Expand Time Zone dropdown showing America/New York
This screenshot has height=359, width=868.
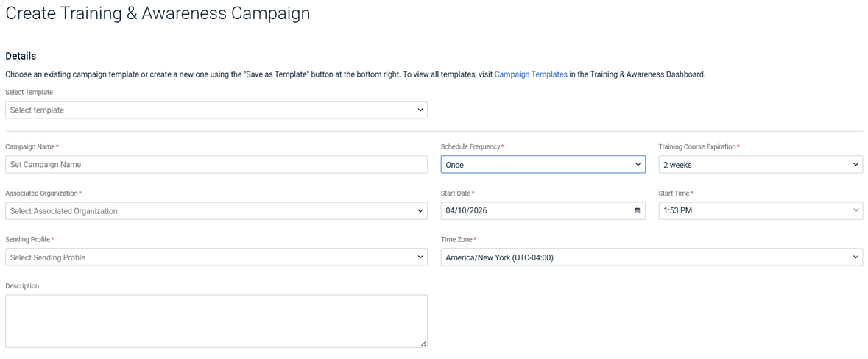pos(651,257)
